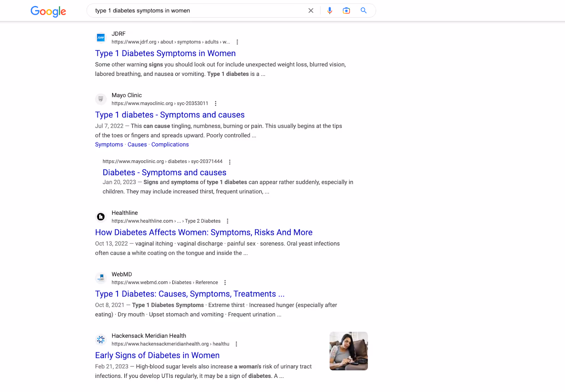Open Type 1 Diabetes: Causes, Symptoms, Treatments link
The width and height of the screenshot is (565, 392).
pos(190,294)
